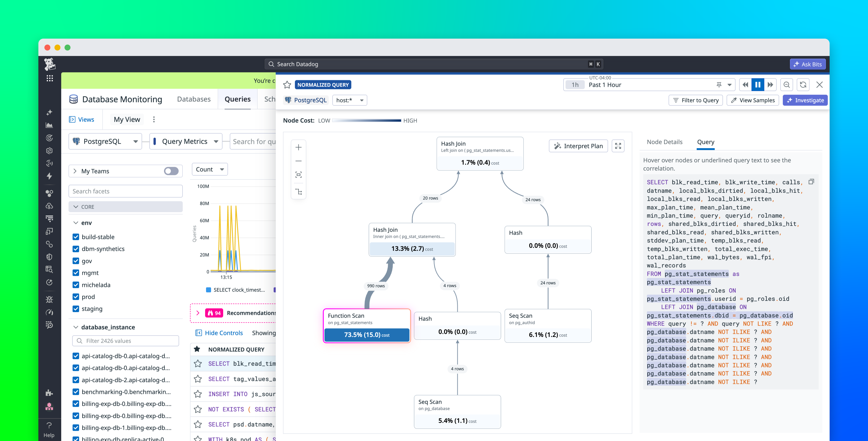Step back the time range
This screenshot has width=868, height=441.
click(x=745, y=85)
